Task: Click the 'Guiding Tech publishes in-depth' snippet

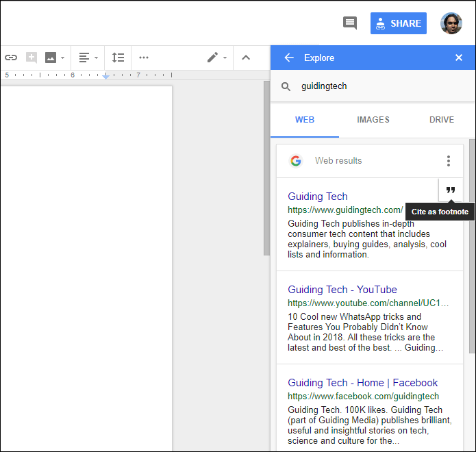Action: [367, 239]
